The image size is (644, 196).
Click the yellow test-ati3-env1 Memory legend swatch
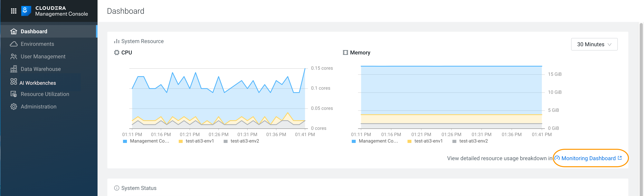click(x=409, y=142)
